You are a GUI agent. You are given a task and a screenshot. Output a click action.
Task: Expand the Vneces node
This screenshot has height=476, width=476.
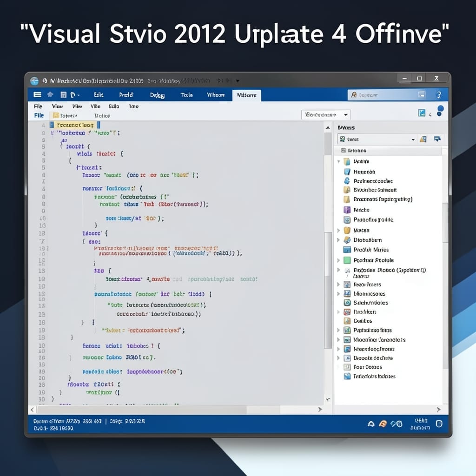(x=338, y=231)
